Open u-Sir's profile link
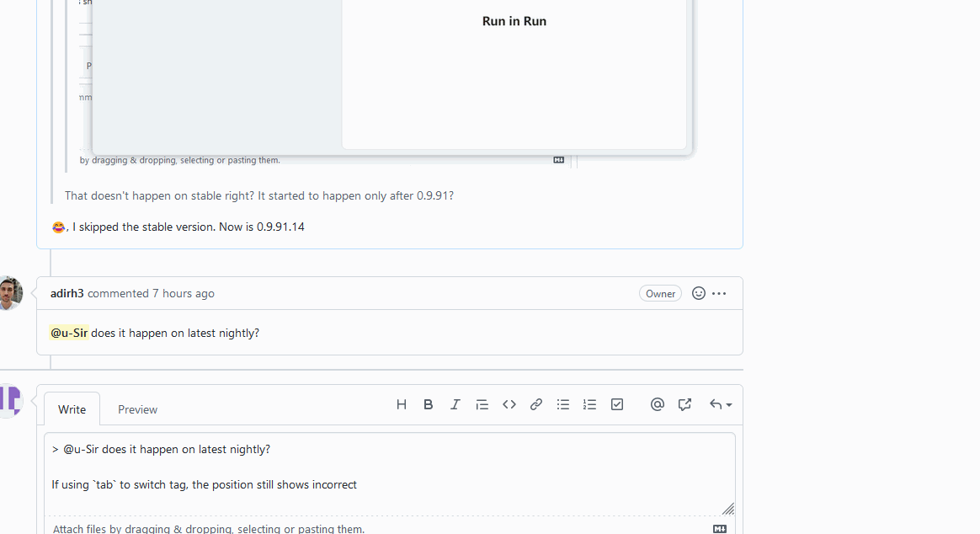This screenshot has width=980, height=534. click(69, 333)
